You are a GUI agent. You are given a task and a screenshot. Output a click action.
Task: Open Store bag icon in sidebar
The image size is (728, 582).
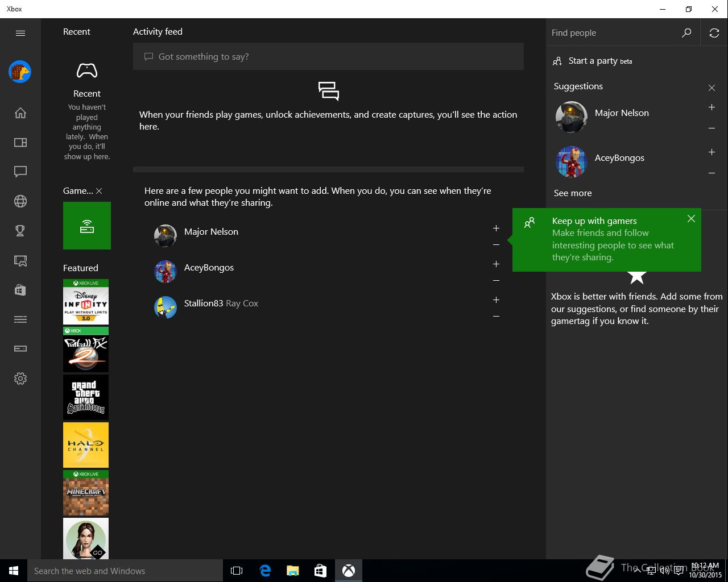[x=20, y=290]
